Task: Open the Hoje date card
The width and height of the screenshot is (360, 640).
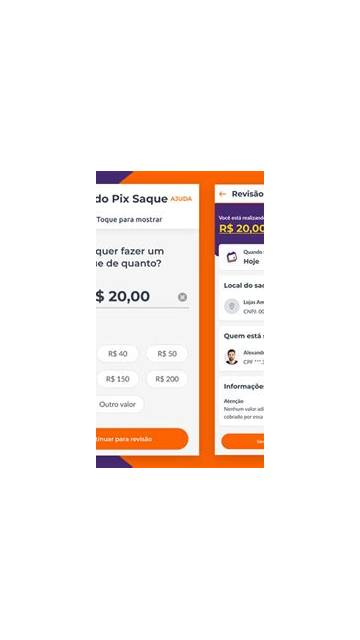Action: pos(241,257)
